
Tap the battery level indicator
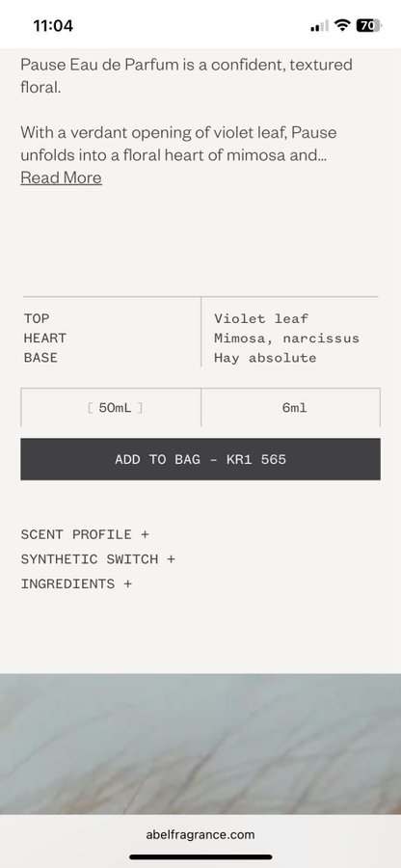(368, 25)
